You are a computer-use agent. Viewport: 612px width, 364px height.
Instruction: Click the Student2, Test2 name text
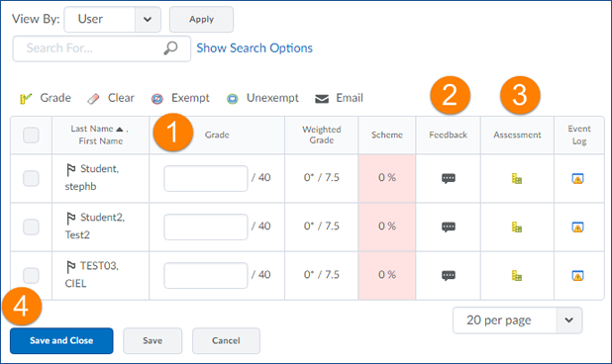[95, 227]
